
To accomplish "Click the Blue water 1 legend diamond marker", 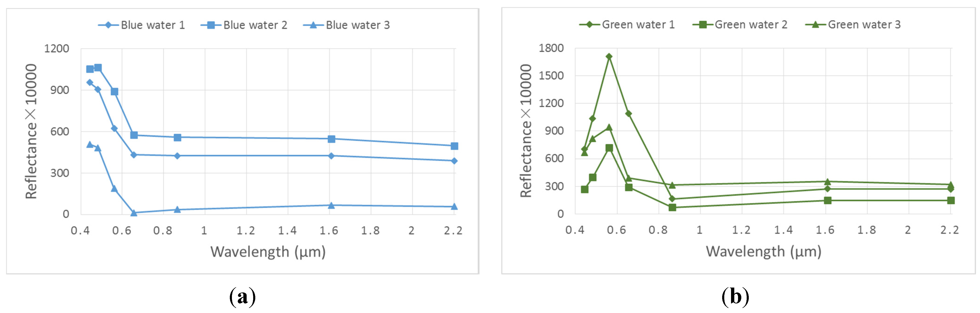I will [108, 25].
